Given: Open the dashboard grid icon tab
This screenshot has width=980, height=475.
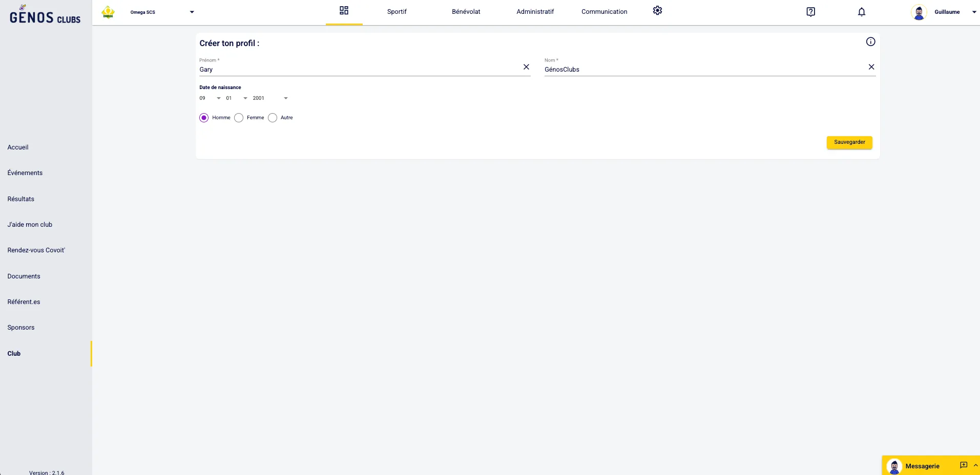Looking at the screenshot, I should coord(344,11).
